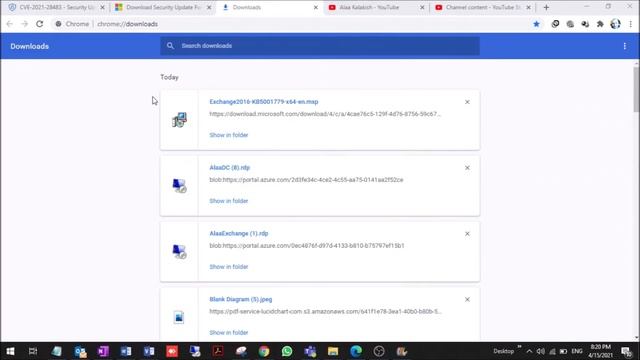Open Microsoft Edge from taskbar
This screenshot has height=360, width=640.
point(356,351)
